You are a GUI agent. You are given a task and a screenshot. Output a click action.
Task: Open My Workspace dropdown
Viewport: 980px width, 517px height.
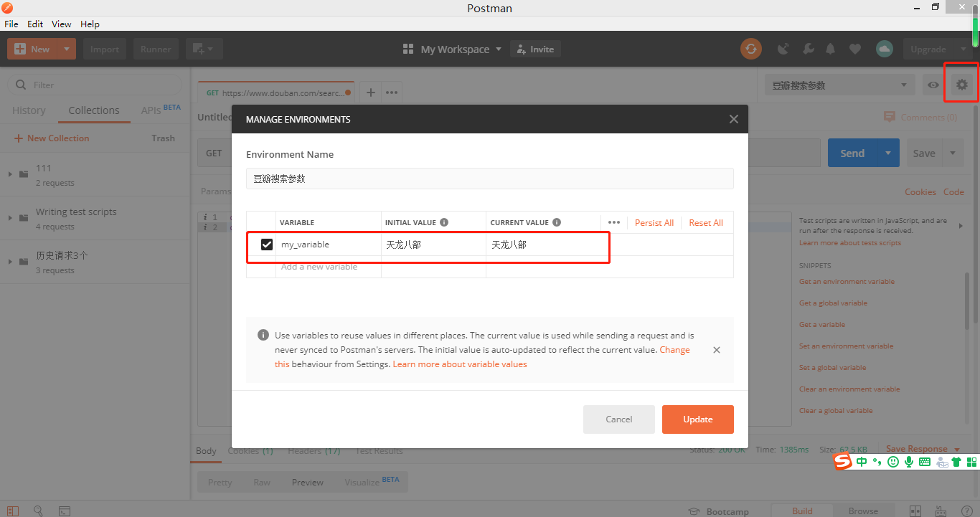[452, 49]
